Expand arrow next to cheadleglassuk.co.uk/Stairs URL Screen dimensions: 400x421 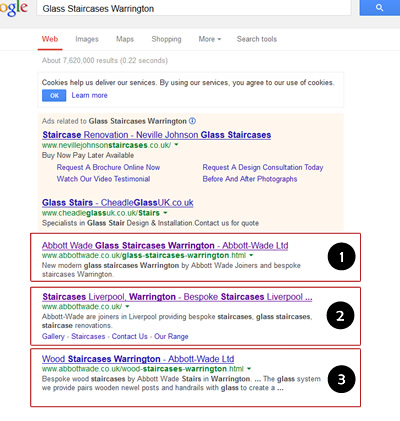165,213
